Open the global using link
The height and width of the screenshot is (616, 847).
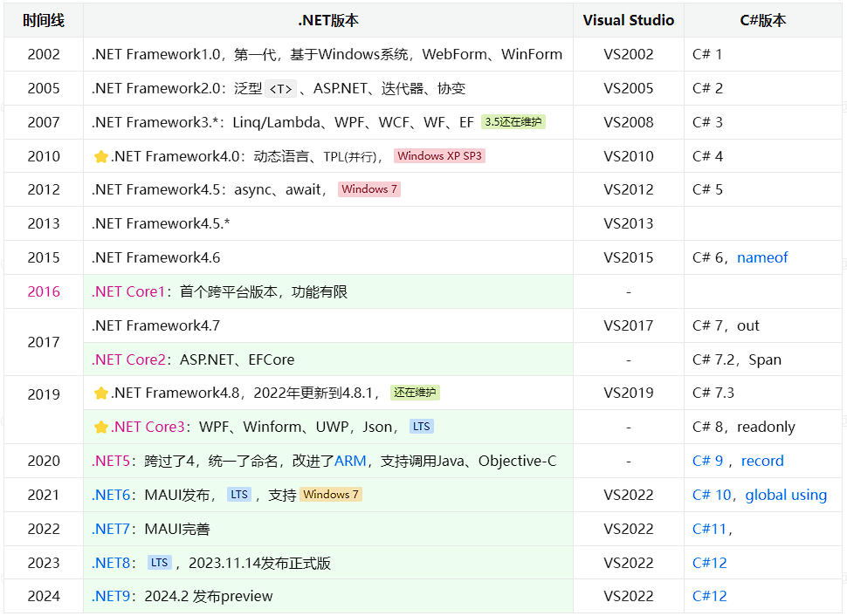(786, 495)
